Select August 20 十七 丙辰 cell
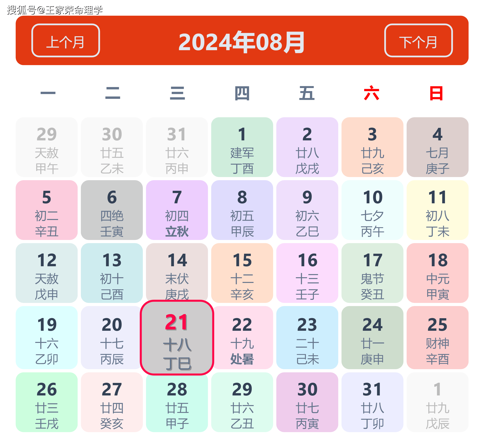485x448 pixels. click(x=112, y=338)
